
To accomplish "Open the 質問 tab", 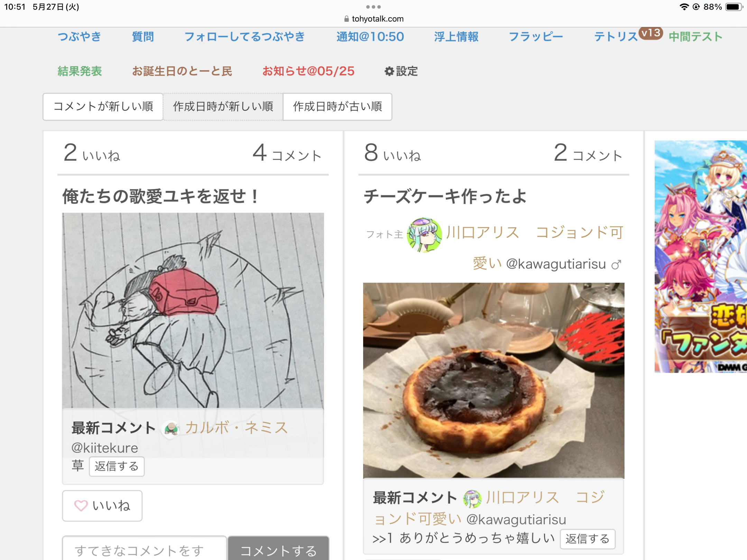I will point(143,37).
